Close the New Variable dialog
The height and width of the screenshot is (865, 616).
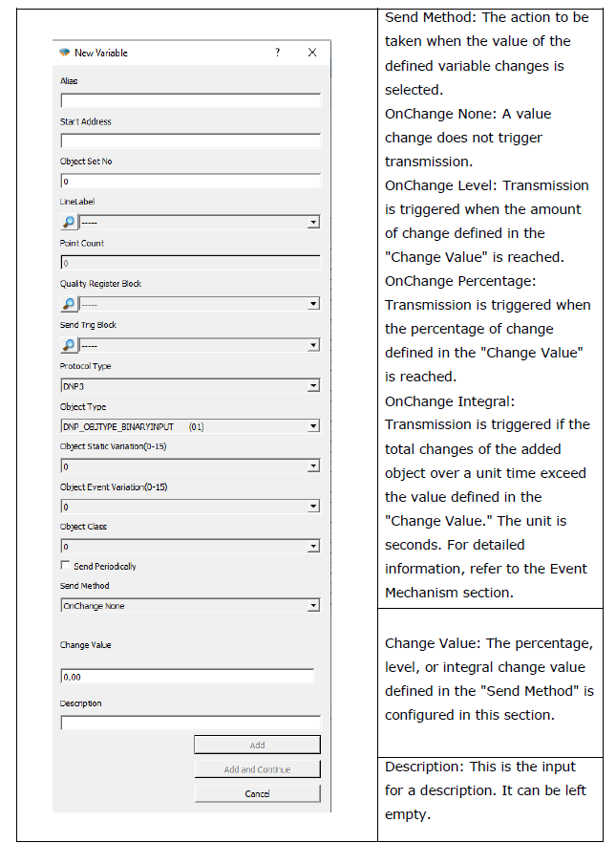(312, 53)
